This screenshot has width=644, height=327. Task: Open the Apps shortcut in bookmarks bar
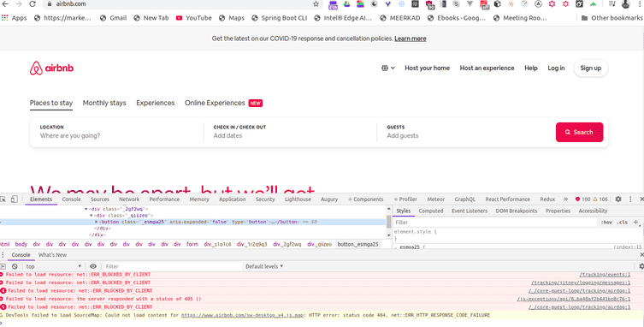pos(15,18)
